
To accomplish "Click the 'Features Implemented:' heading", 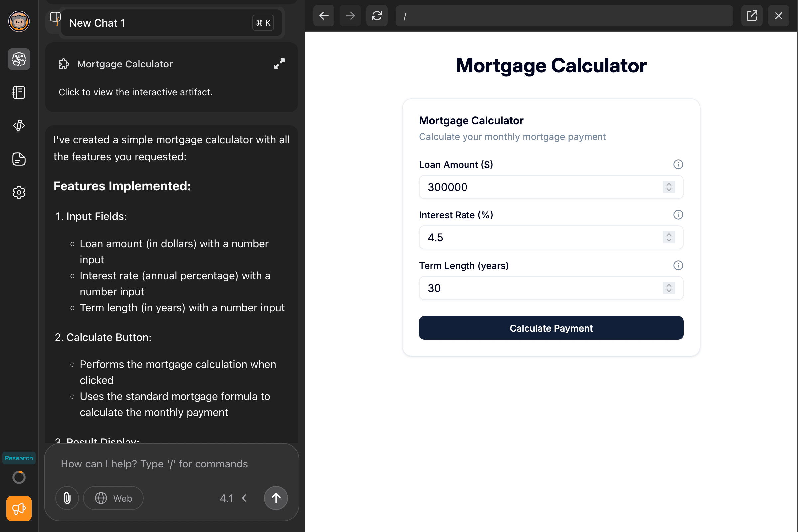I will 122,186.
